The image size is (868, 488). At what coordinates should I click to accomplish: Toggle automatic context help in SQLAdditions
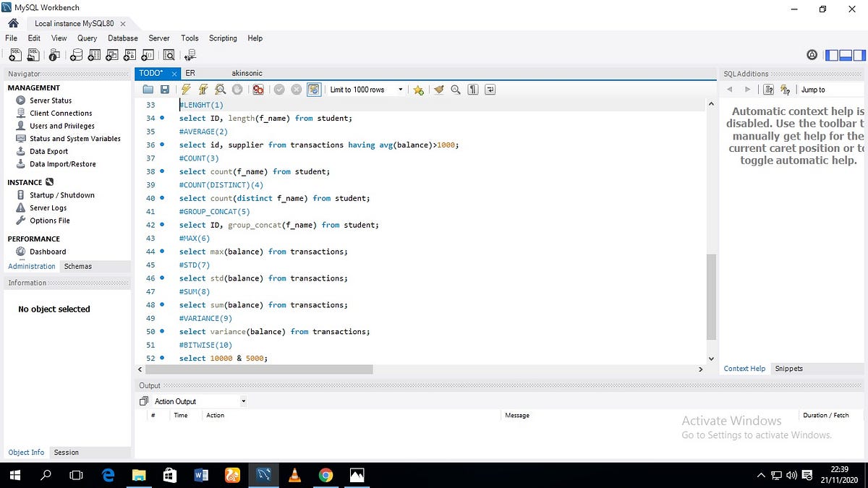(x=785, y=89)
